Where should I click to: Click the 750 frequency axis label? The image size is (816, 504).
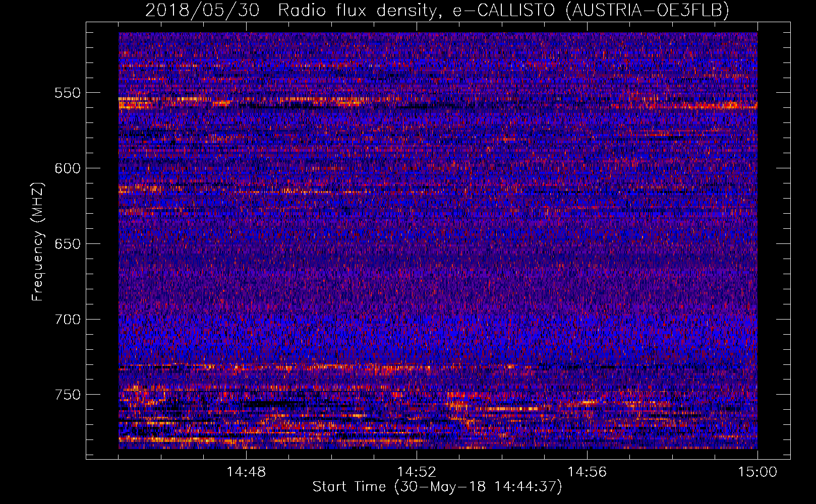[68, 395]
